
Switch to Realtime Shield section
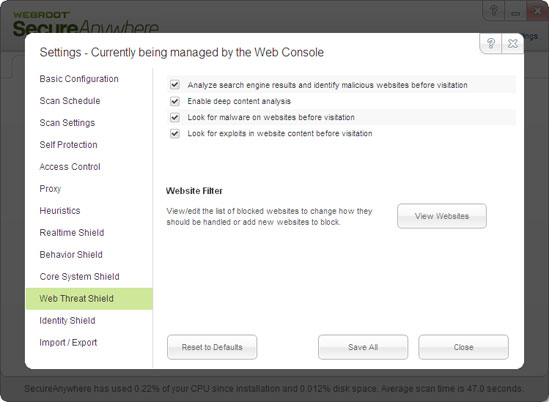pyautogui.click(x=72, y=233)
